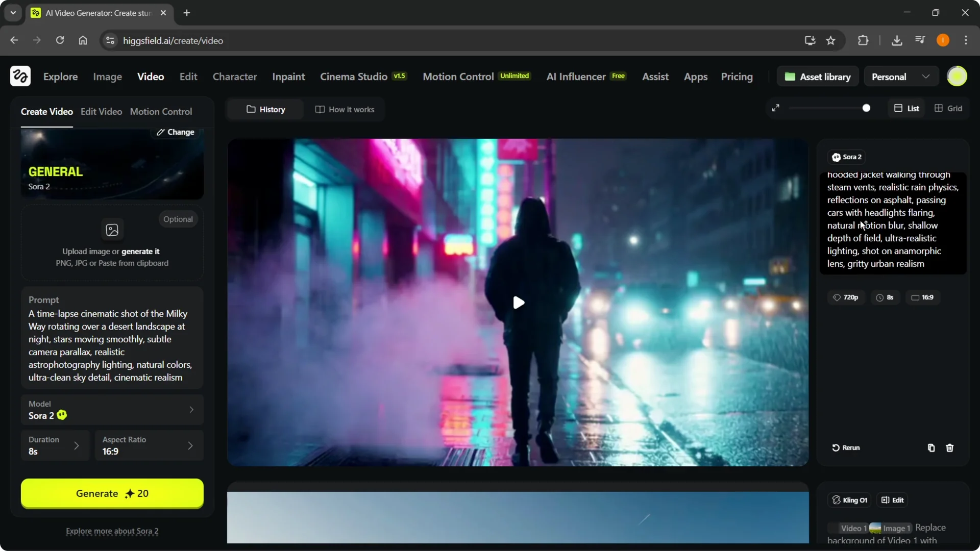Expand the Model Sora 2 selector
Image resolution: width=980 pixels, height=551 pixels.
pos(112,410)
